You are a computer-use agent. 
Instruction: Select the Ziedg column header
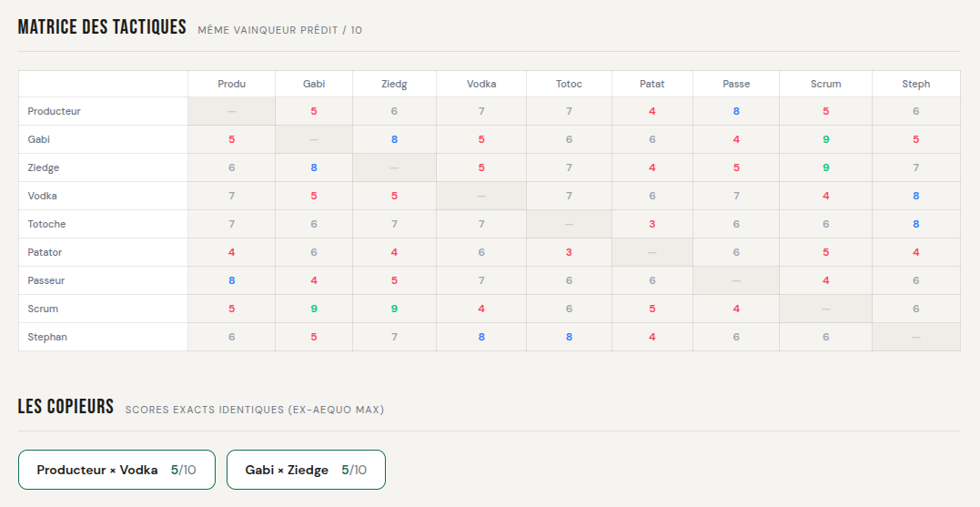(394, 84)
